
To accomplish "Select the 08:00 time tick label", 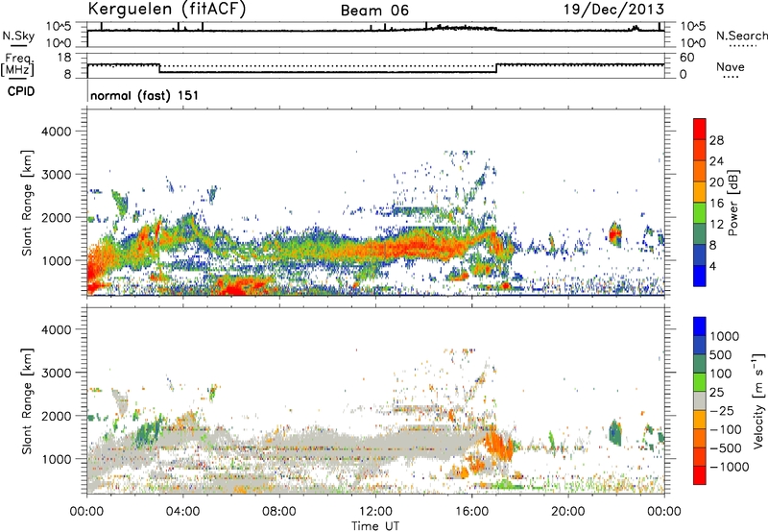I will 279,512.
